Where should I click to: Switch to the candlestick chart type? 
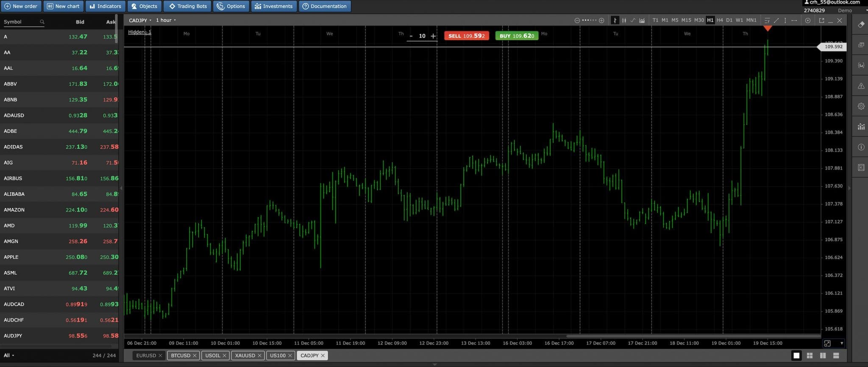pos(624,20)
